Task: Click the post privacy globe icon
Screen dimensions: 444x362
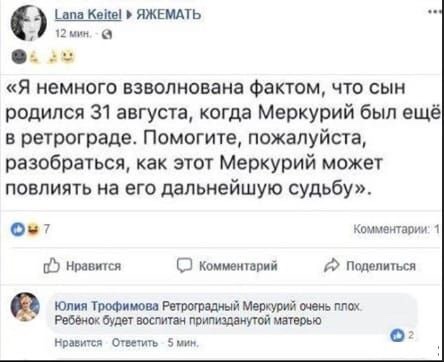Action: (108, 33)
